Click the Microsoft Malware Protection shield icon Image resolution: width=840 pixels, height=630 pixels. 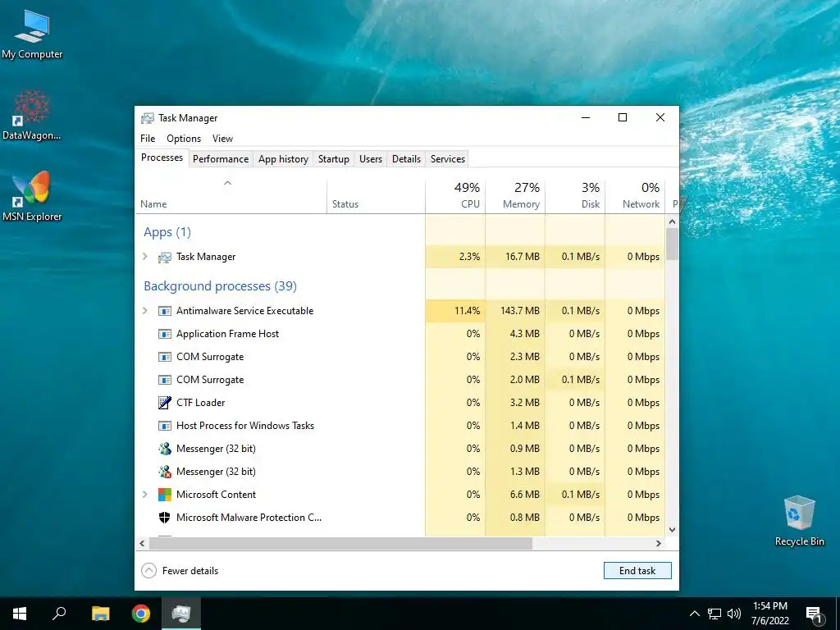coord(164,518)
